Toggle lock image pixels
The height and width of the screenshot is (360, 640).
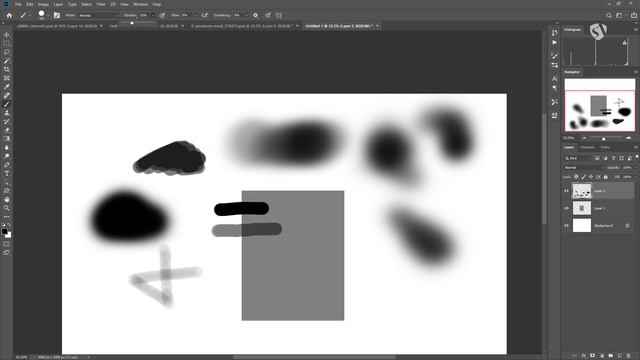coord(583,177)
